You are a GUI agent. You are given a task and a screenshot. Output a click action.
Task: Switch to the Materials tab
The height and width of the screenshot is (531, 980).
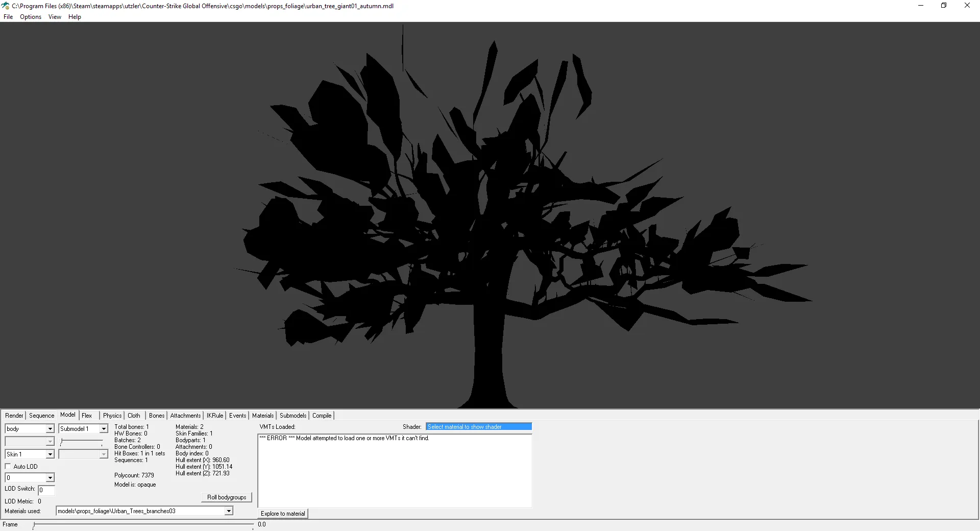coord(263,416)
